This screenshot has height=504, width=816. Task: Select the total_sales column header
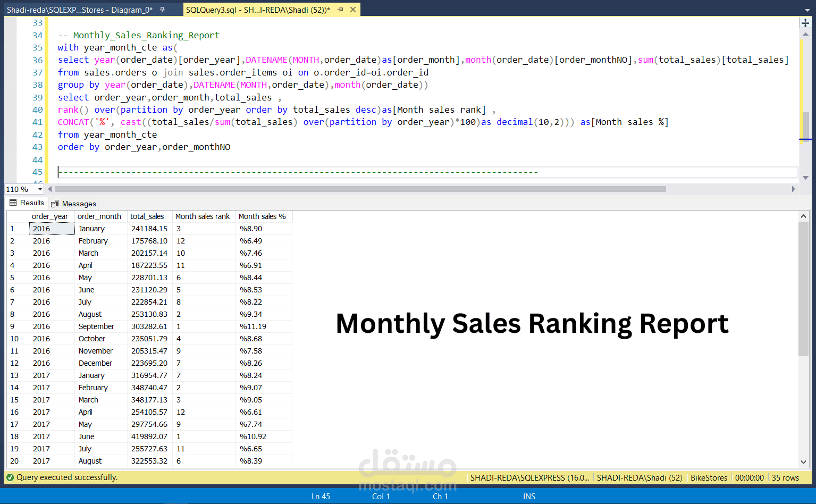(x=149, y=216)
